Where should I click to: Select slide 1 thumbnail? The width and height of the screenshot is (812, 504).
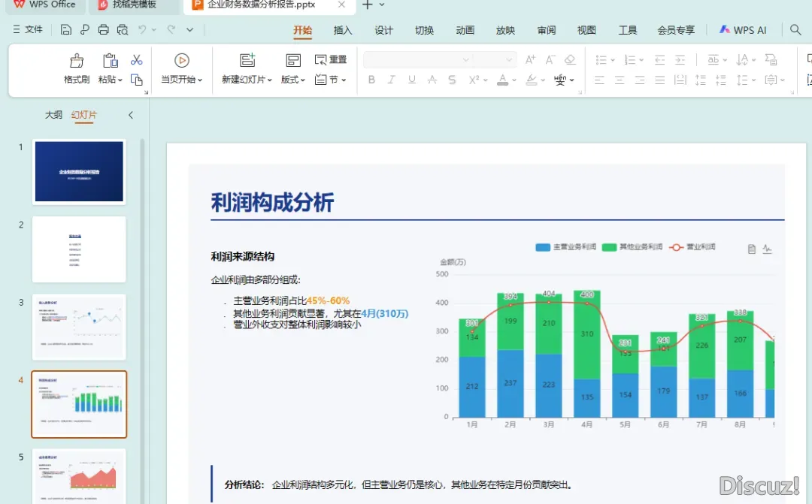point(79,172)
